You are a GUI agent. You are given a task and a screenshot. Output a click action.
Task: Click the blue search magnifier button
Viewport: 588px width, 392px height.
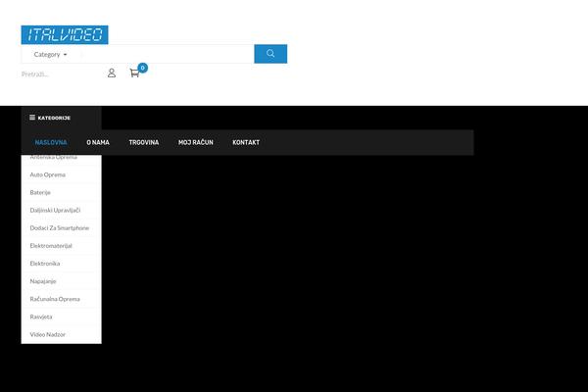click(x=270, y=54)
